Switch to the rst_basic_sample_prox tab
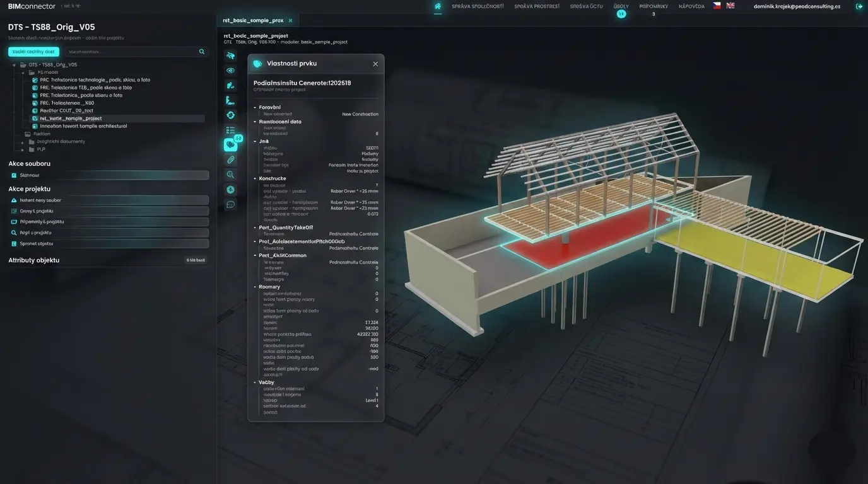Viewport: 868px width, 484px height. 252,20
